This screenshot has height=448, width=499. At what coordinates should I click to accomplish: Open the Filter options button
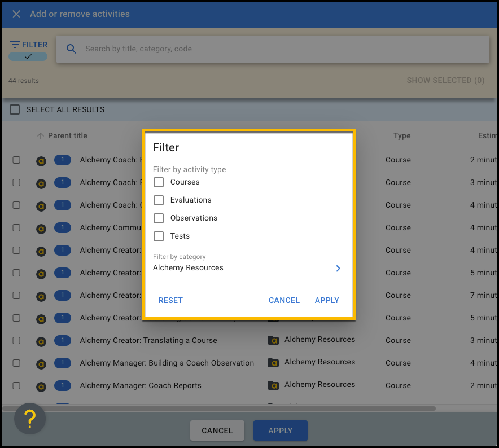28,45
